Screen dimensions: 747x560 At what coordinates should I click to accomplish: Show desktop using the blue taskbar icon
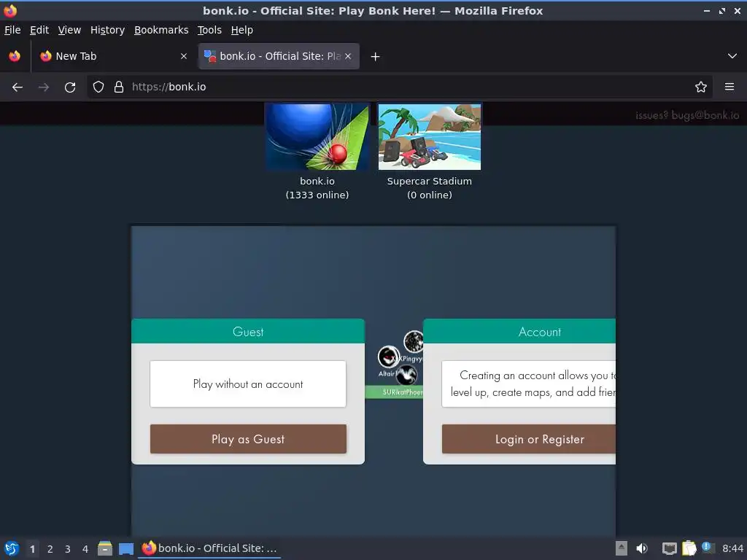click(x=126, y=549)
